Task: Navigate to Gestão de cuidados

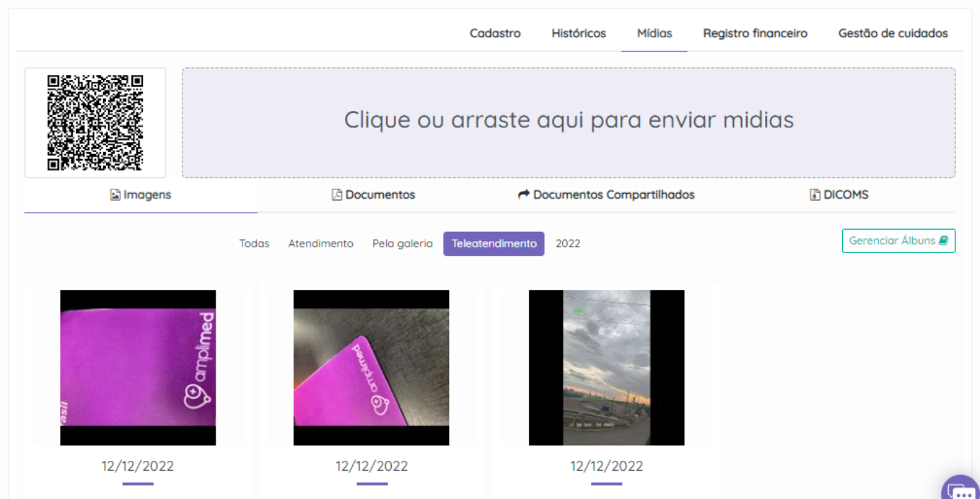Action: (892, 33)
